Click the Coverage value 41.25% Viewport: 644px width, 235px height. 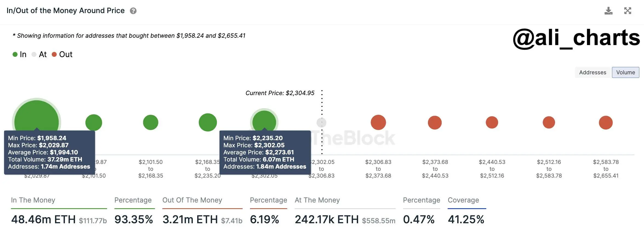click(x=467, y=219)
